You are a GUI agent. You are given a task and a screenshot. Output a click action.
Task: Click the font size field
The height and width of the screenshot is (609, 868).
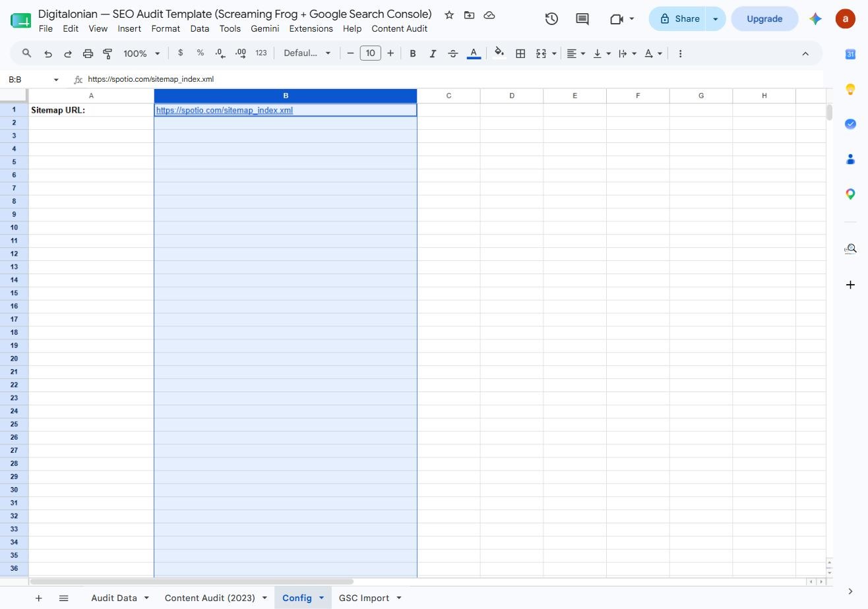pos(370,53)
